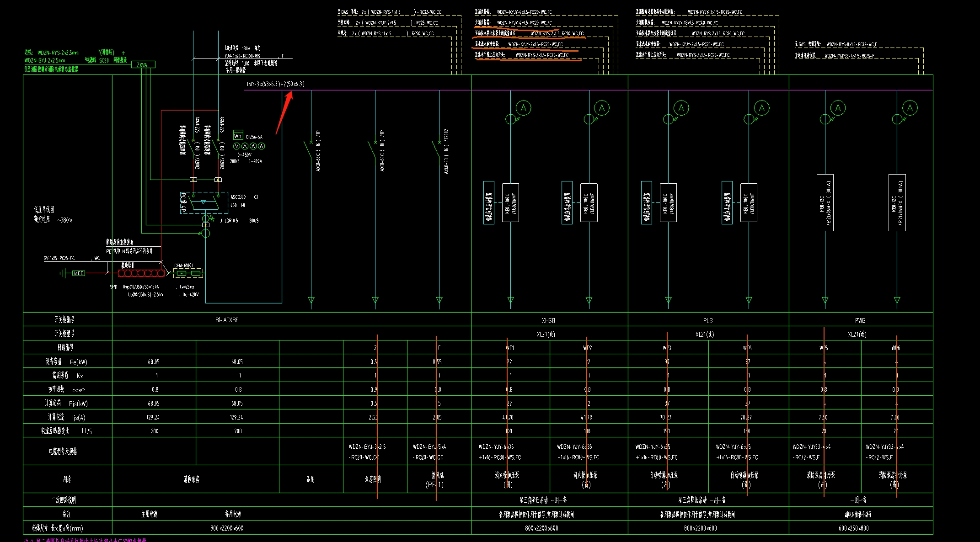Select the 至BAS 控制系统 WDZN-RYS-8x1.5 label
Screen dimensions: 980x542
(x=836, y=44)
